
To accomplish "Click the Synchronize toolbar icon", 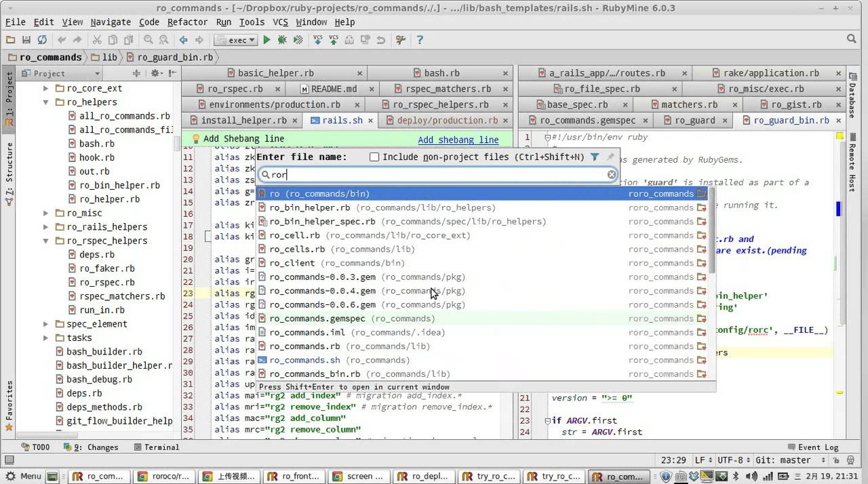I will 42,40.
